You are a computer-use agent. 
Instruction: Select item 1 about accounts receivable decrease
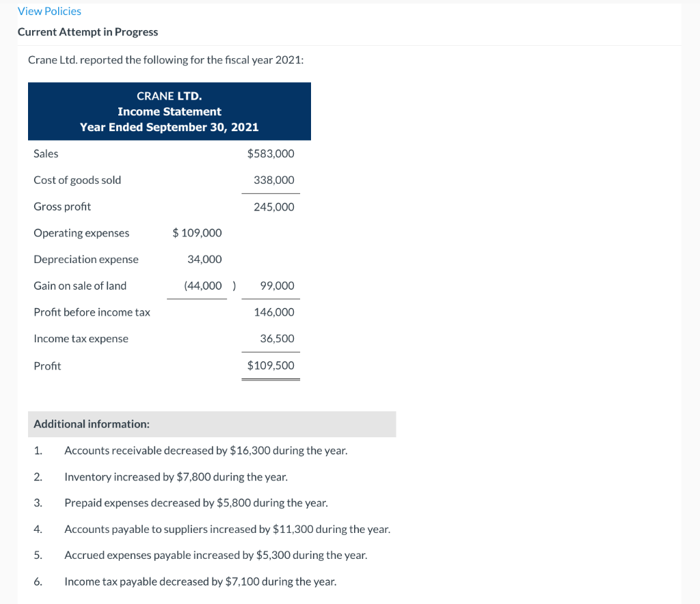pyautogui.click(x=205, y=450)
